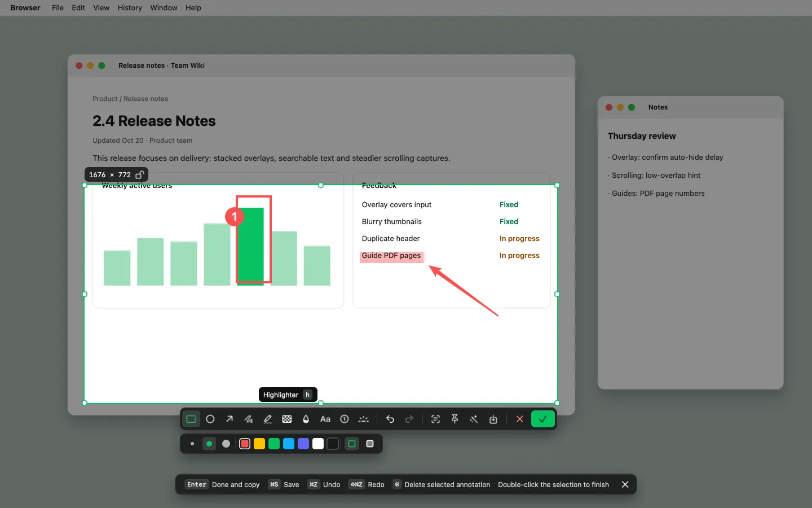Choose the large gray stroke size dot
The image size is (812, 508).
[226, 444]
